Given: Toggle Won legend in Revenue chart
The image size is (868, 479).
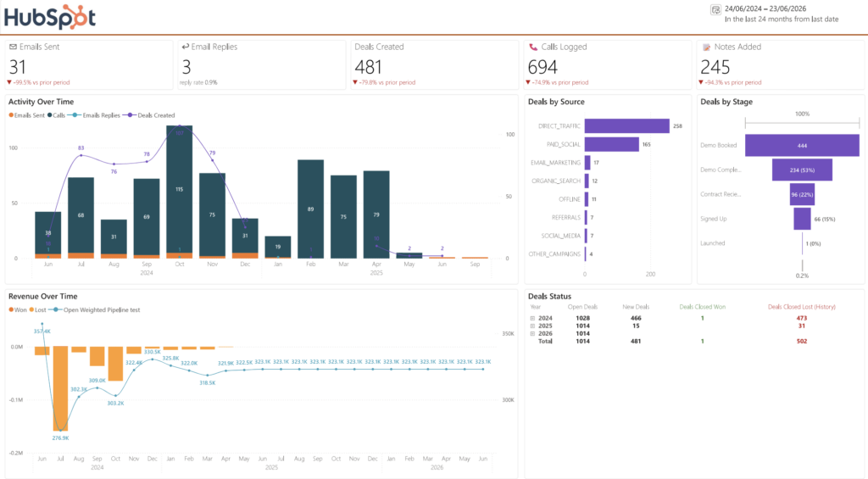Looking at the screenshot, I should click(18, 310).
